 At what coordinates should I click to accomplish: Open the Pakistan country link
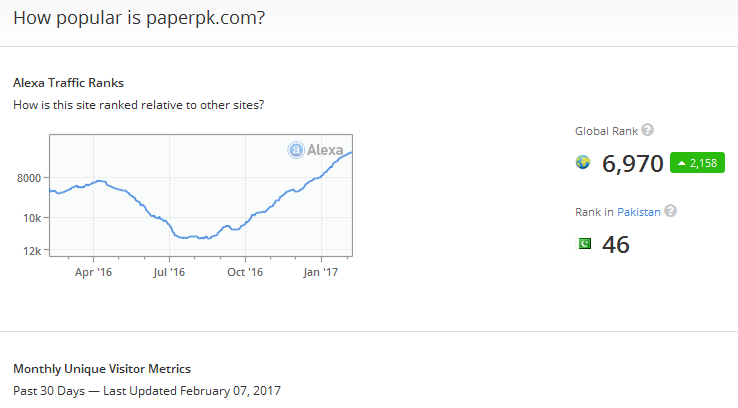[x=639, y=212]
